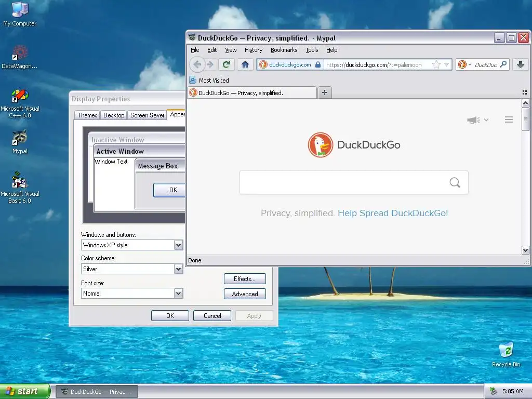Expand the chevron beside the megaphone

[486, 120]
